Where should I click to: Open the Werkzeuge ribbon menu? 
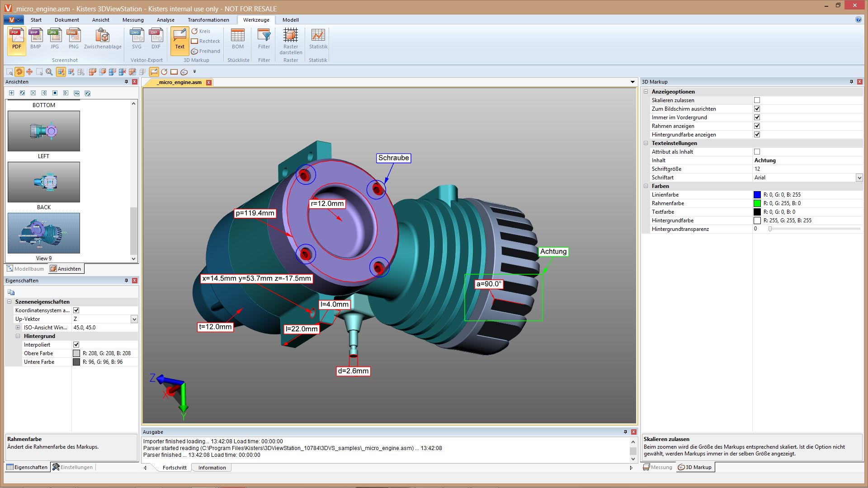tap(257, 20)
